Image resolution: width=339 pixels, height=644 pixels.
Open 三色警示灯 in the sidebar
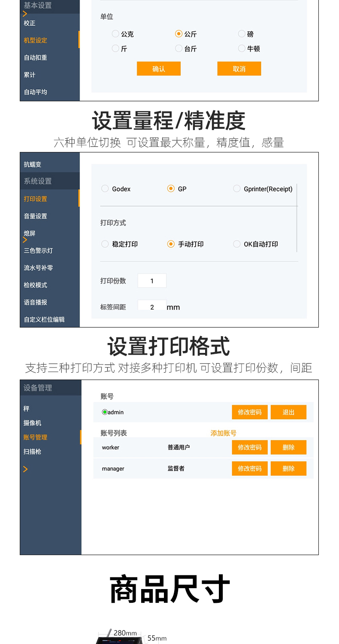[38, 250]
